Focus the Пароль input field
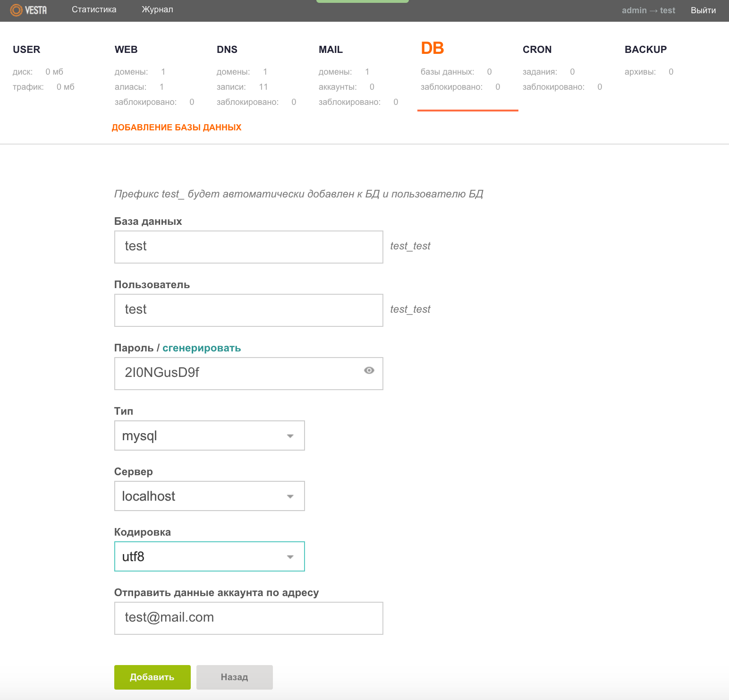Viewport: 729px width, 700px height. (x=249, y=374)
